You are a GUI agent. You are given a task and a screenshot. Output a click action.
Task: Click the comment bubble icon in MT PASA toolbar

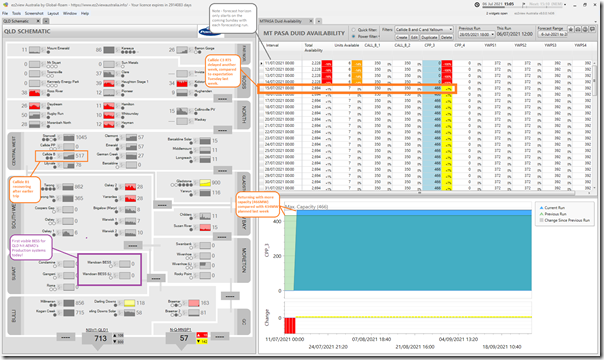[592, 29]
